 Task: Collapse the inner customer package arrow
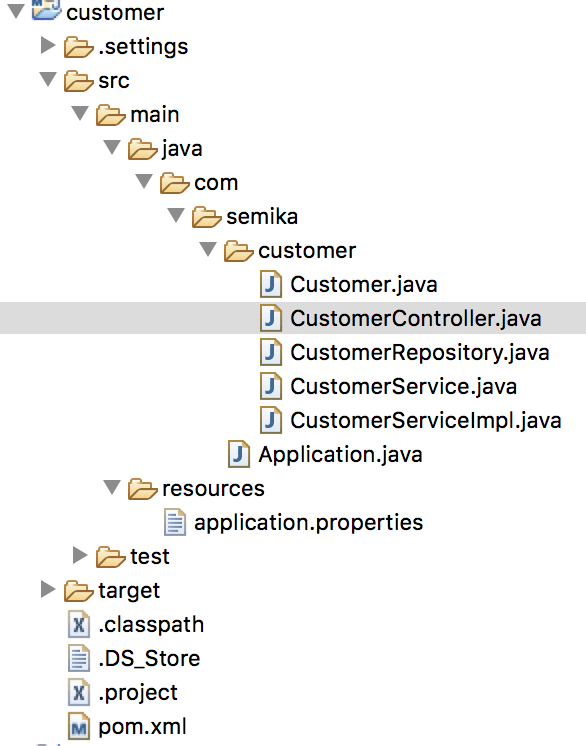pos(208,249)
